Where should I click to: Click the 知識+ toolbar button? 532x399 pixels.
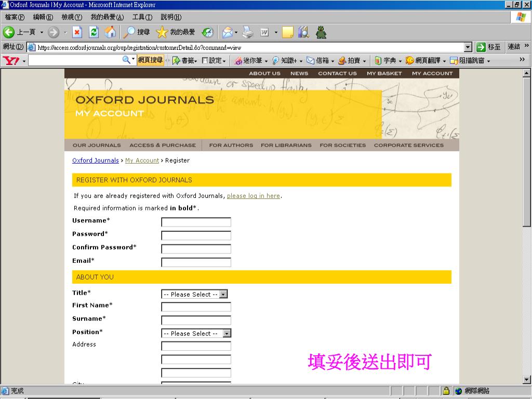tap(287, 60)
